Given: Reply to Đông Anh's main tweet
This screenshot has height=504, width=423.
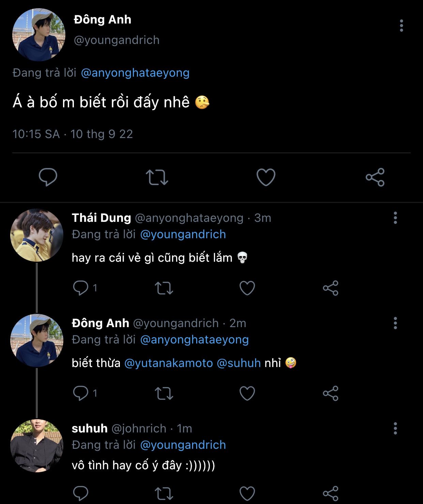Looking at the screenshot, I should [x=48, y=177].
